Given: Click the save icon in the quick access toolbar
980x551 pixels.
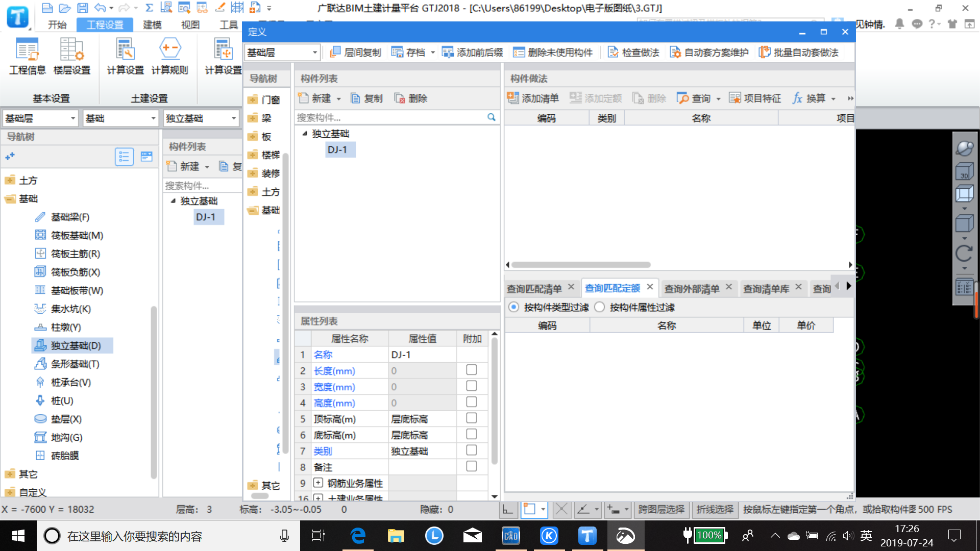Looking at the screenshot, I should coord(82,8).
